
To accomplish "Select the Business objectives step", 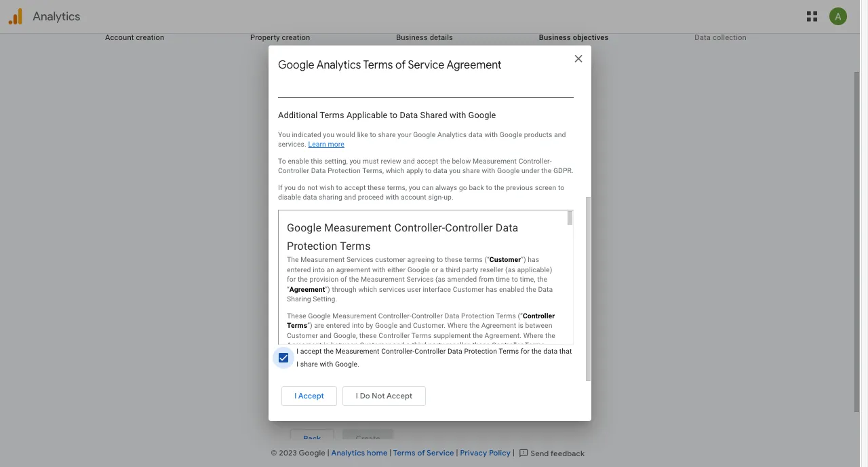I will (574, 37).
